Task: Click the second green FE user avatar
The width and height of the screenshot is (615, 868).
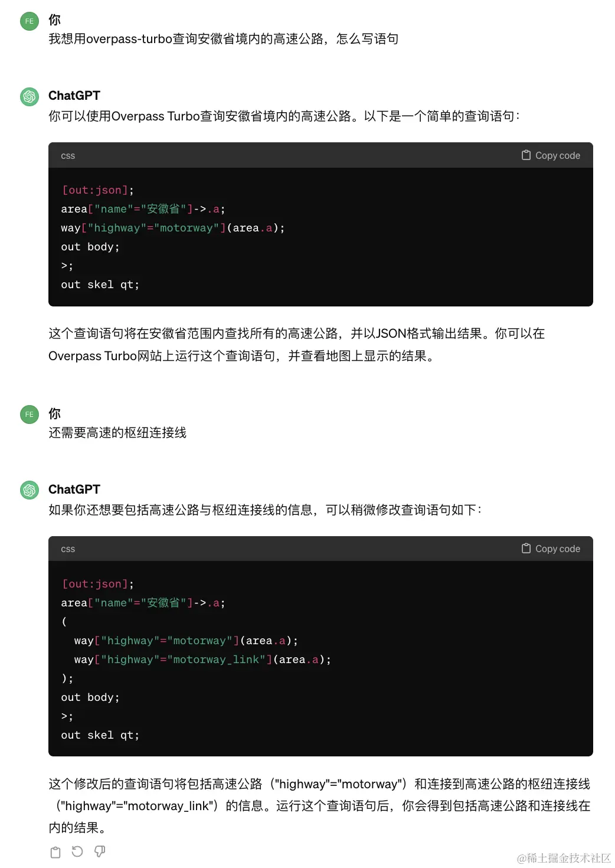Action: pyautogui.click(x=30, y=415)
